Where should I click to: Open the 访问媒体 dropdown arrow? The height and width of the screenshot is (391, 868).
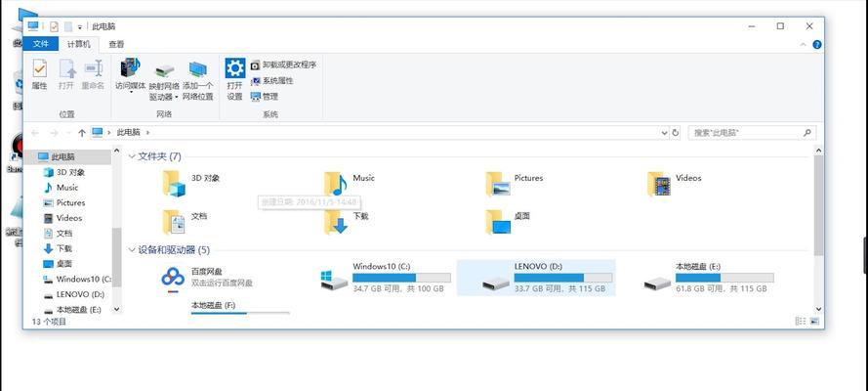click(x=131, y=92)
